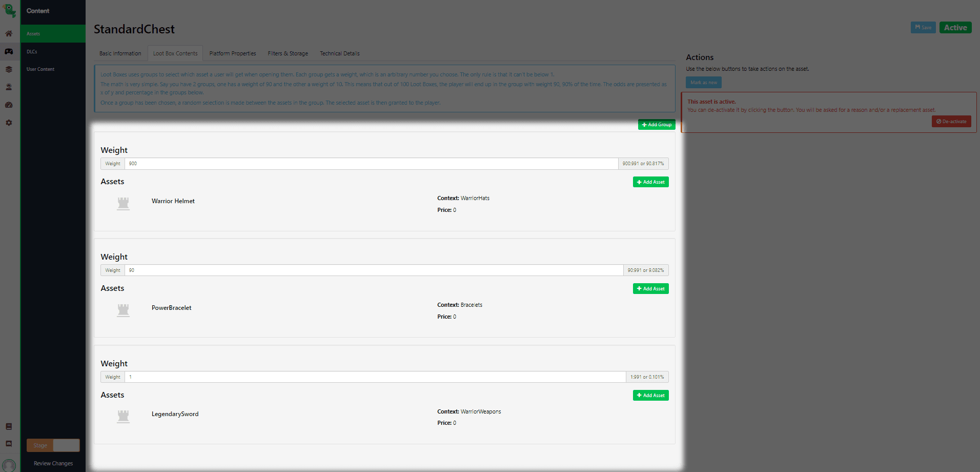Image resolution: width=980 pixels, height=472 pixels.
Task: Select the PowerBracelet asset name
Action: tap(172, 308)
